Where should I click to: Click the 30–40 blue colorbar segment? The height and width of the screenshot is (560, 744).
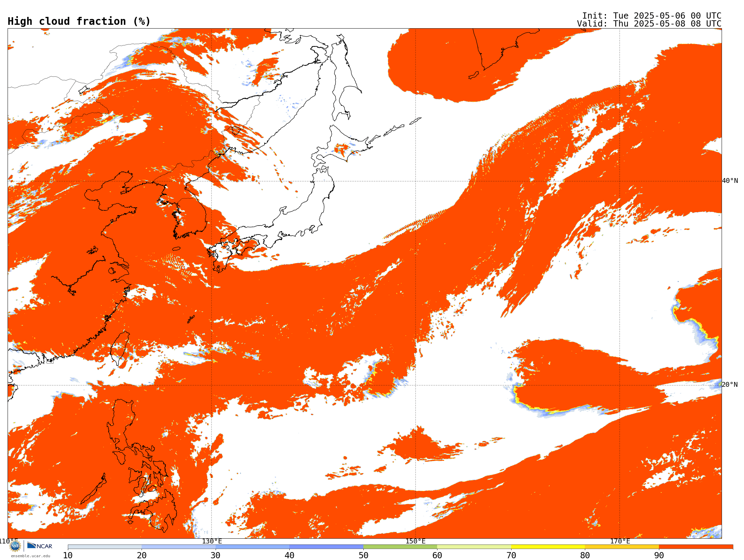[252, 547]
